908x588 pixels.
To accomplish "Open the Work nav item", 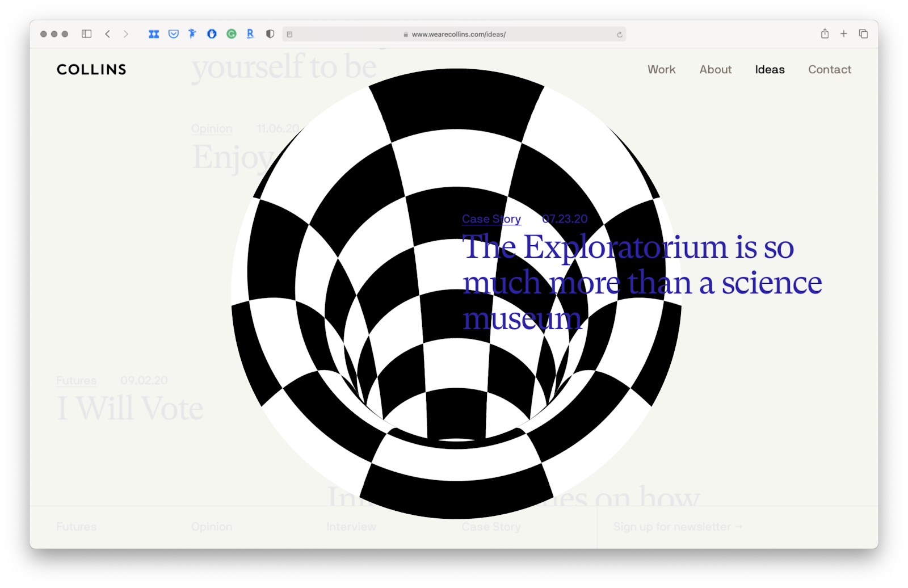I will (662, 69).
